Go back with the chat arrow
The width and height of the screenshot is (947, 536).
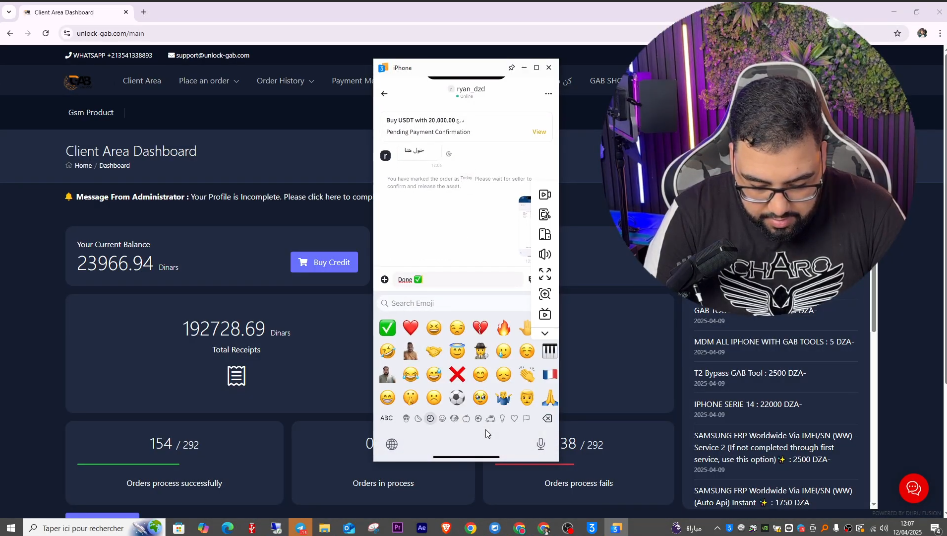pyautogui.click(x=384, y=94)
